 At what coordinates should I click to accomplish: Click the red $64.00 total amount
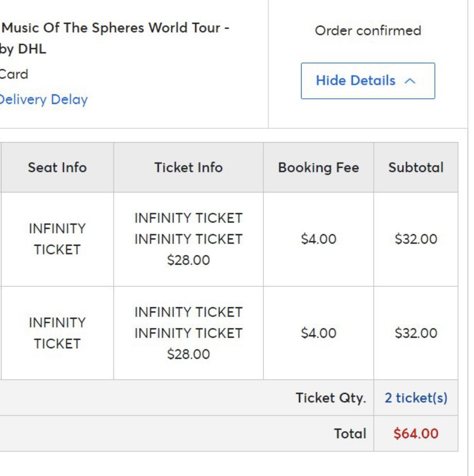416,434
